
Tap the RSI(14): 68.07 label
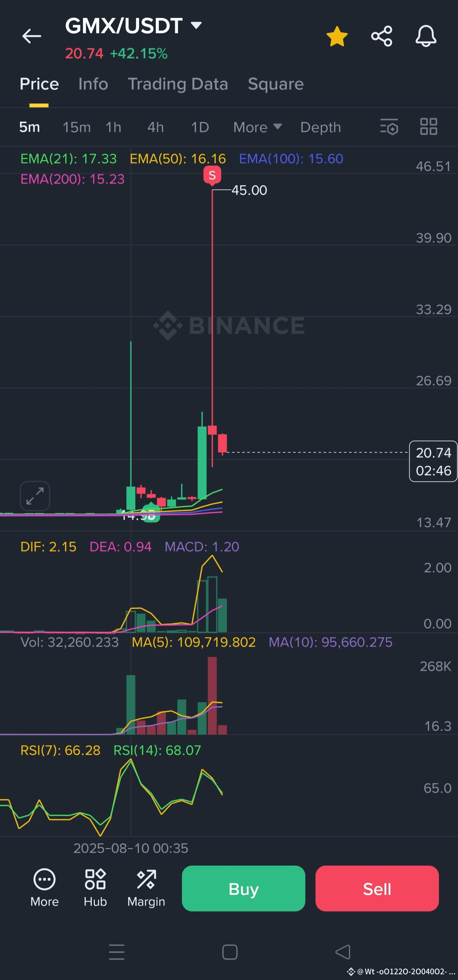(x=157, y=750)
